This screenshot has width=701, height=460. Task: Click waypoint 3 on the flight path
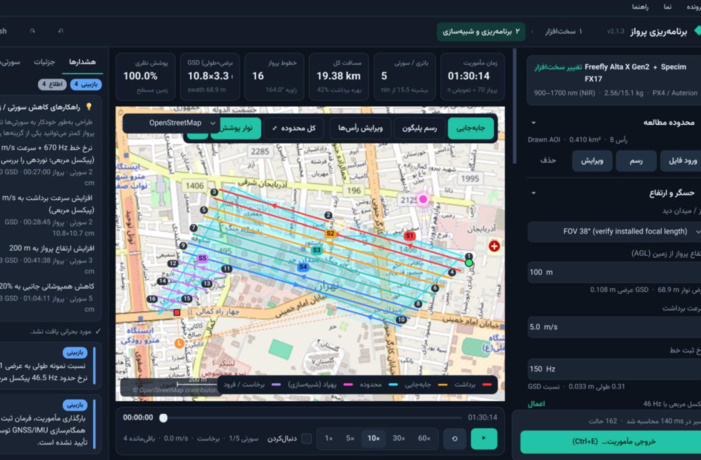pyautogui.click(x=214, y=192)
